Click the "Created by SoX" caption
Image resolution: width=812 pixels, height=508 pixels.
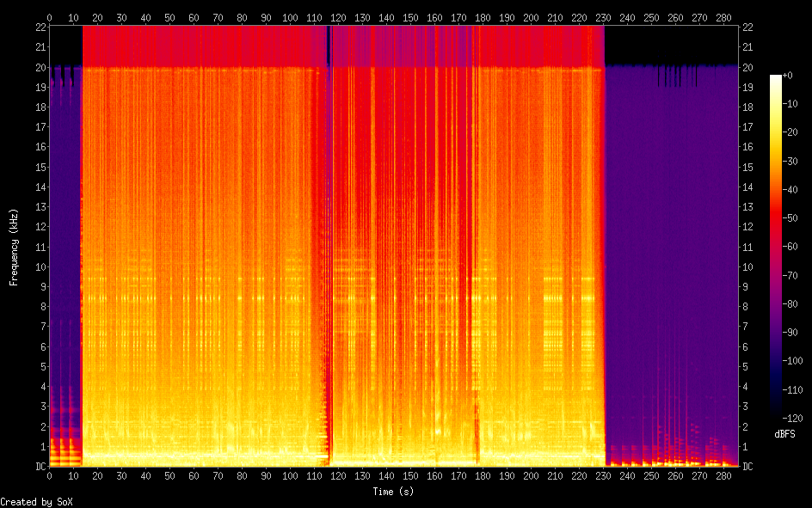coord(36,502)
